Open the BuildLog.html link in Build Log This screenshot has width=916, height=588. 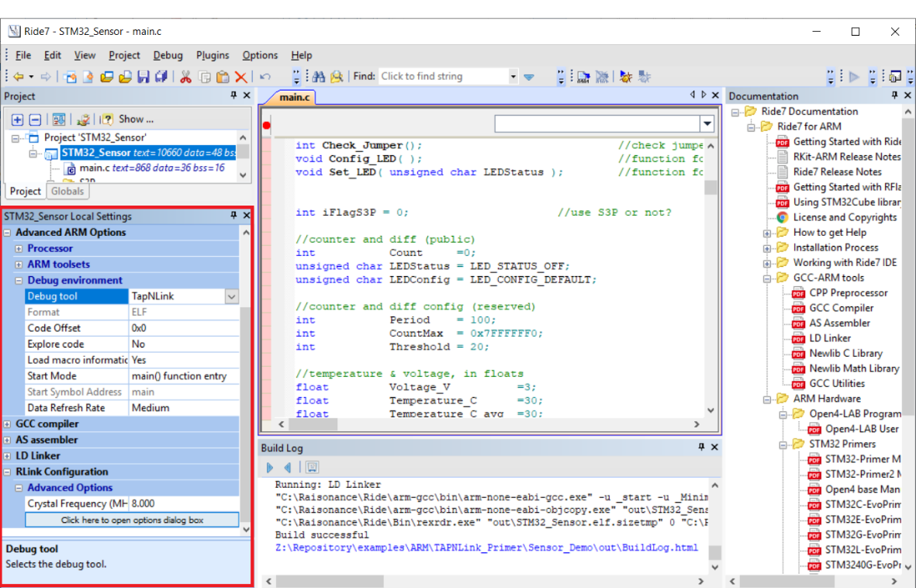486,548
